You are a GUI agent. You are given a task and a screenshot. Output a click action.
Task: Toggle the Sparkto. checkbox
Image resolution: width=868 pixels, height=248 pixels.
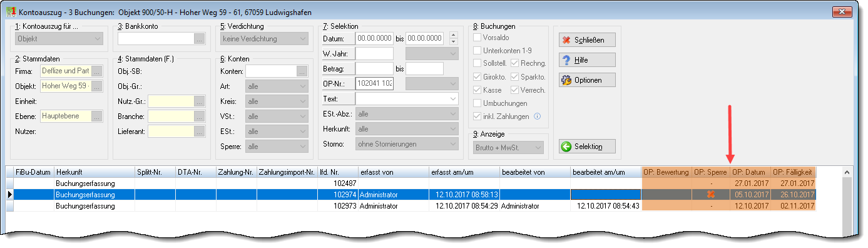[x=514, y=76]
